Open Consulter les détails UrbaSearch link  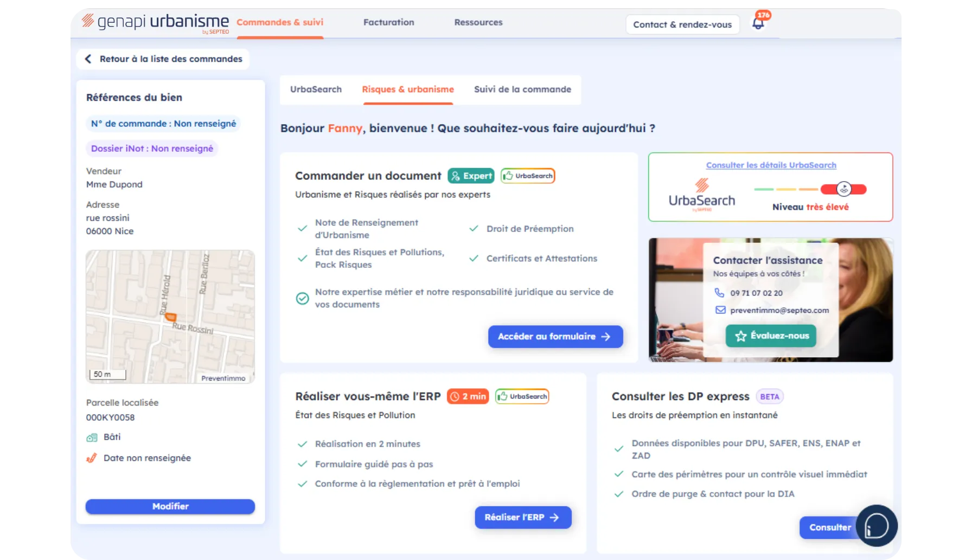click(771, 165)
